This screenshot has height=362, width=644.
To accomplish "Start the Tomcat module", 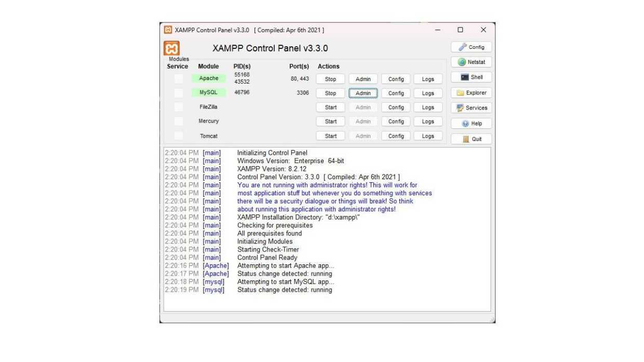I will pyautogui.click(x=330, y=136).
